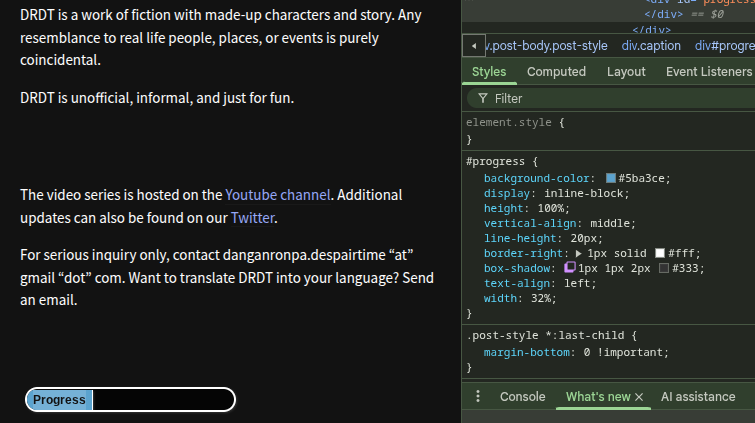The height and width of the screenshot is (423, 755).
Task: Click the #progress rule selector
Action: [495, 161]
